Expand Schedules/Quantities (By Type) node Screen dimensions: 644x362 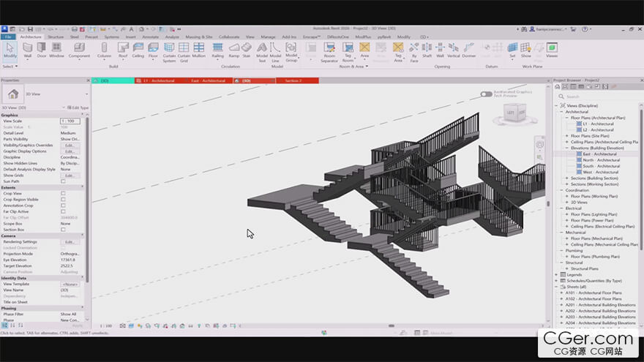click(x=556, y=281)
